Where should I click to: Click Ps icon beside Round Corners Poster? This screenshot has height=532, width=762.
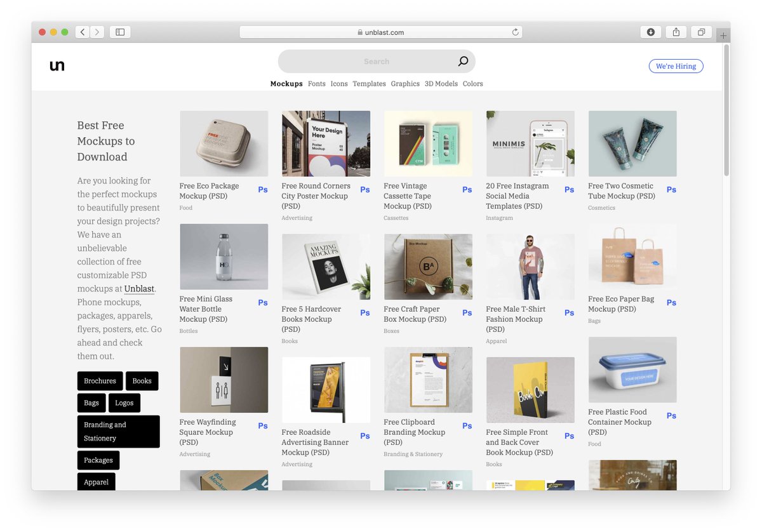coord(365,189)
